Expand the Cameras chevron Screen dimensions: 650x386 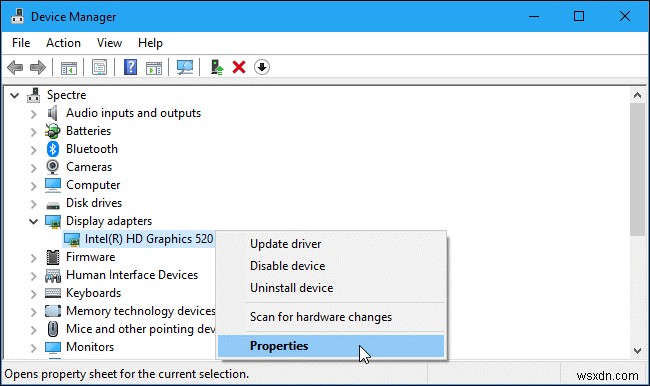pos(34,168)
